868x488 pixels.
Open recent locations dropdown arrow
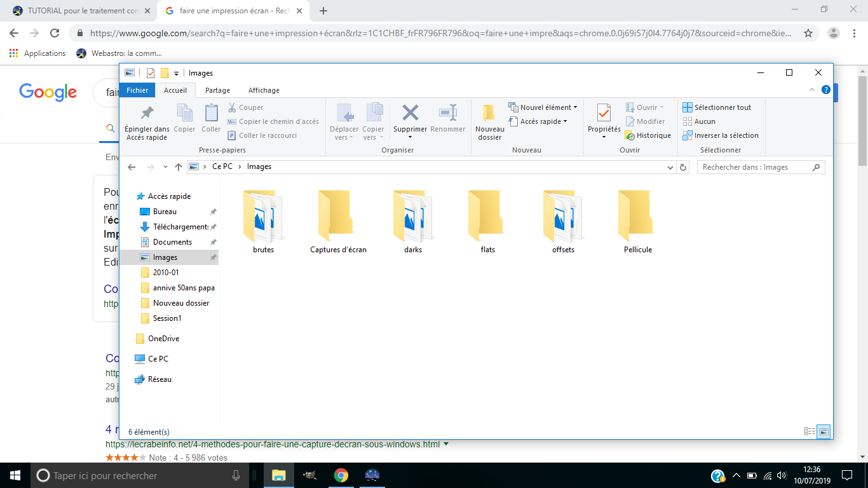(165, 167)
